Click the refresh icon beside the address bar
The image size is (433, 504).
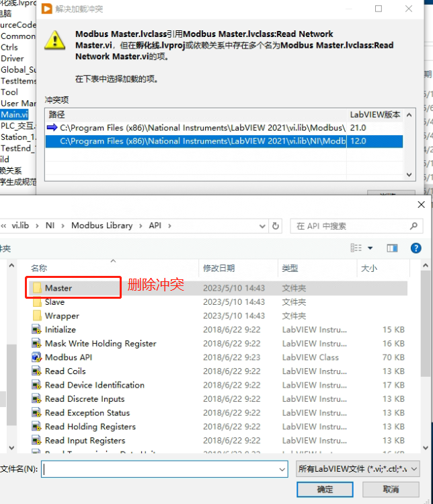pos(276,226)
